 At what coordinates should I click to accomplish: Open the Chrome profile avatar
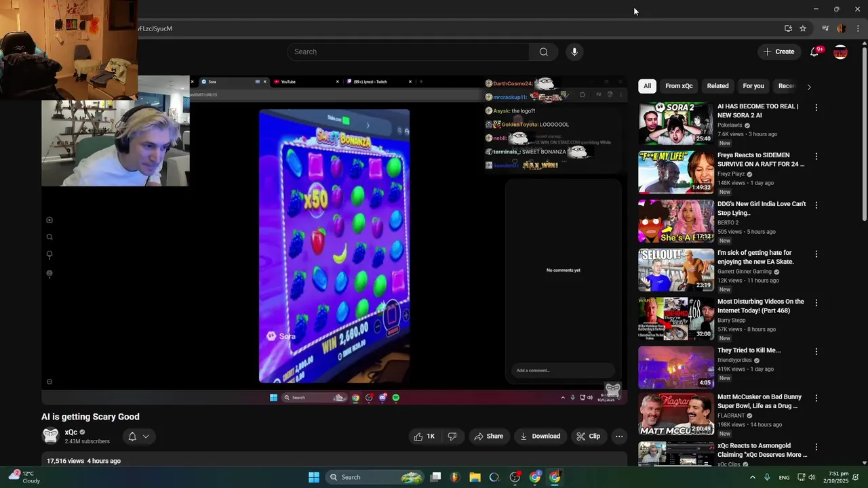pos(842,28)
